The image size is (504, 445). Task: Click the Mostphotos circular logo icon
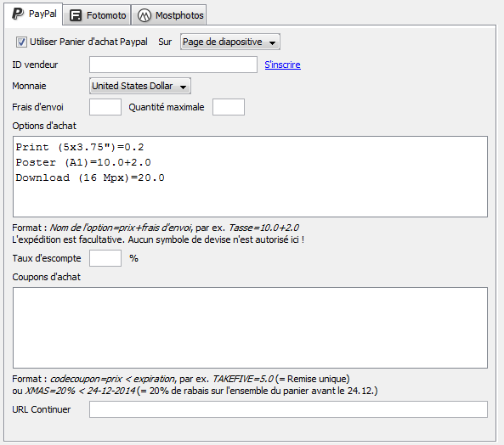144,15
